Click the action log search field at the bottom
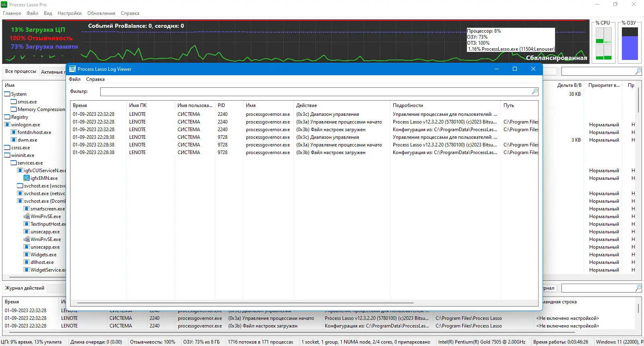 [x=598, y=288]
